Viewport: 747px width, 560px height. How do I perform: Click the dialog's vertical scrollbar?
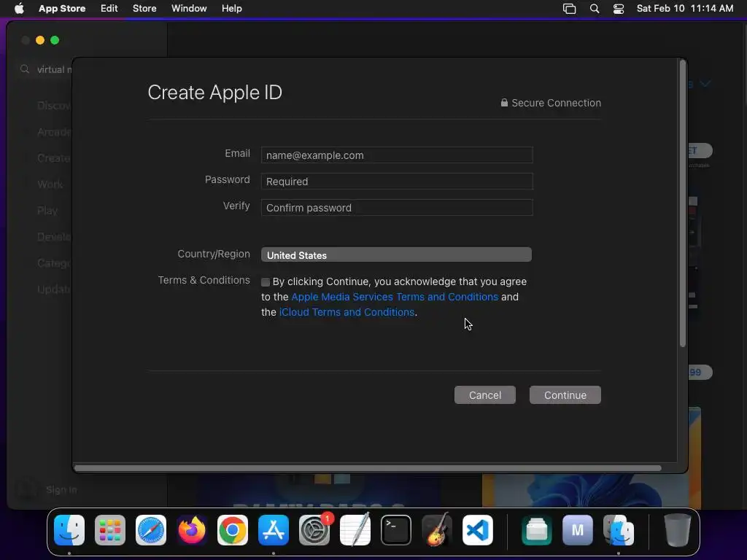point(683,204)
